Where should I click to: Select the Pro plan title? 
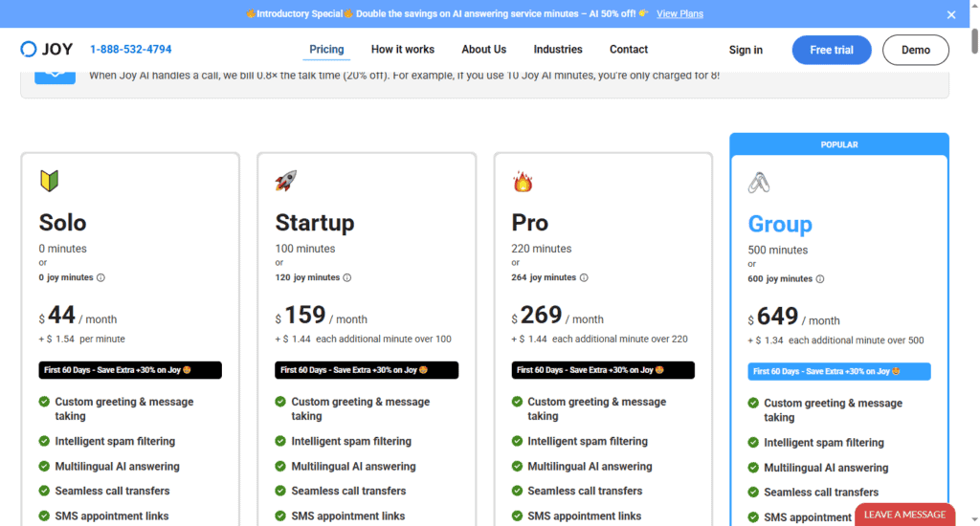click(529, 223)
